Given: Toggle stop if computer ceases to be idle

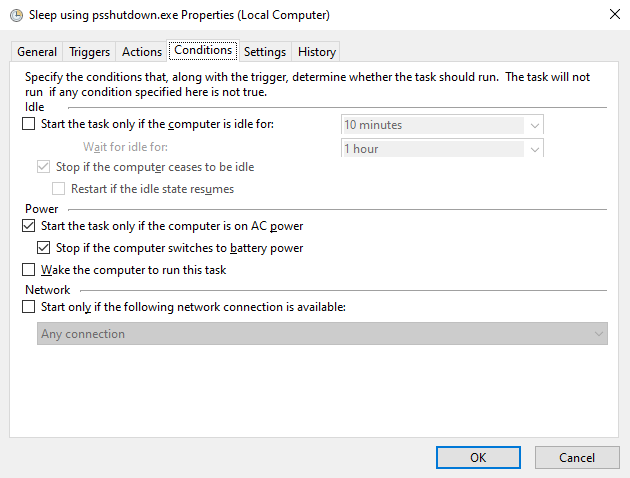Looking at the screenshot, I should [x=43, y=167].
